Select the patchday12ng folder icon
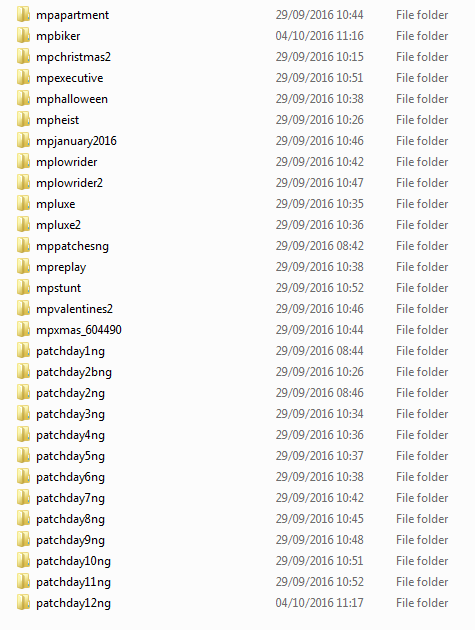 (23, 602)
